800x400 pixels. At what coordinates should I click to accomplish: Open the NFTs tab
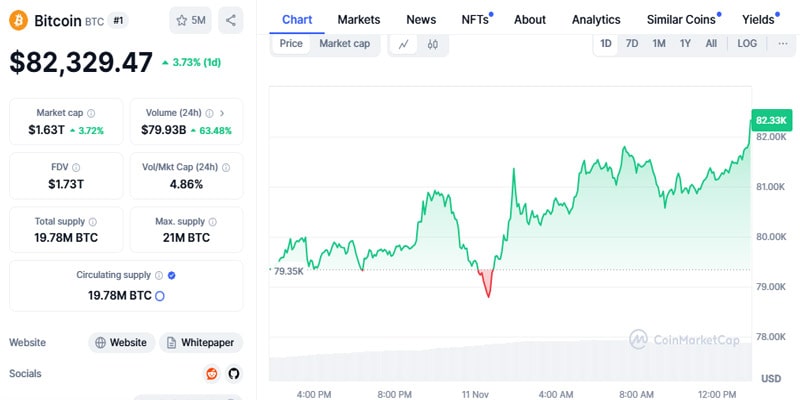(x=475, y=20)
